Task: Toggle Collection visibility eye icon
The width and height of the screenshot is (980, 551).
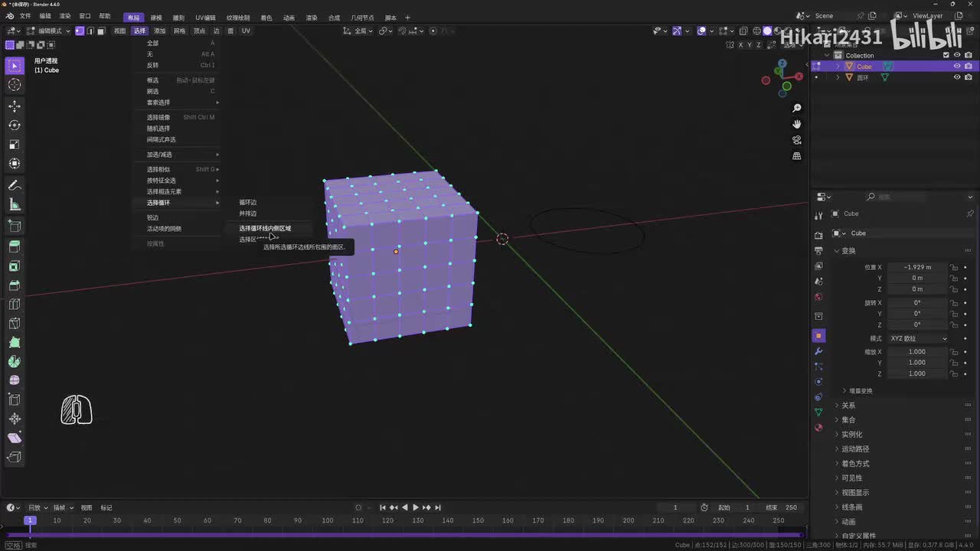Action: tap(957, 55)
